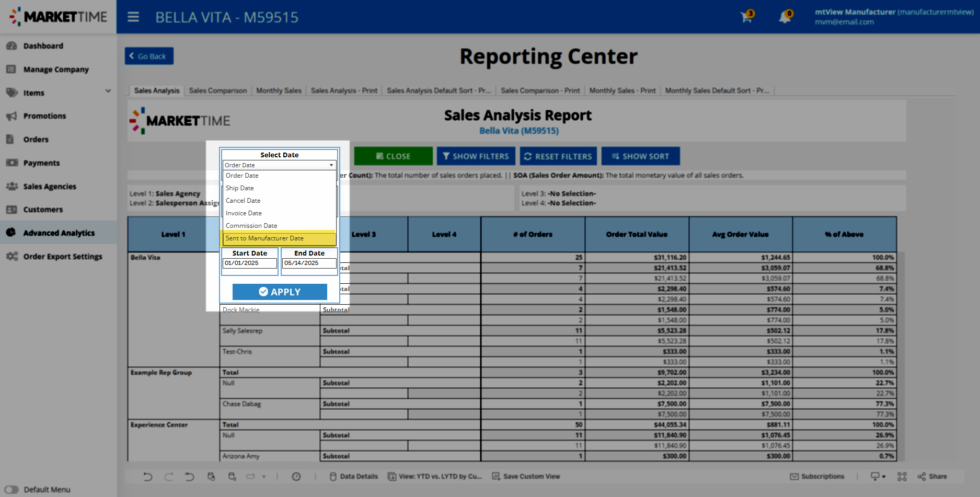Click the Example Rep Group row
This screenshot has width=980, height=497.
click(x=161, y=373)
